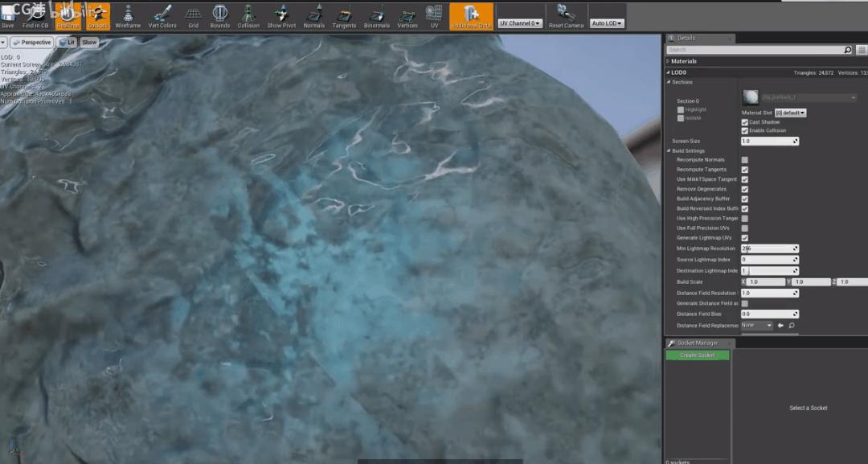Screen dimensions: 868x464
Task: Toggle Realtime rendering in the toolbar
Action: (x=68, y=16)
